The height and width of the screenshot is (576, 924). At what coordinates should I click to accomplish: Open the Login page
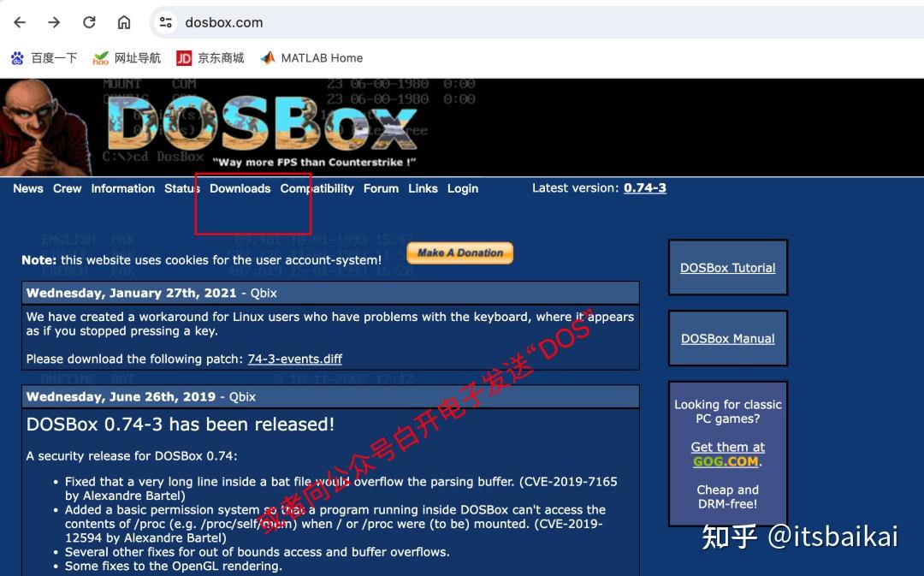462,188
